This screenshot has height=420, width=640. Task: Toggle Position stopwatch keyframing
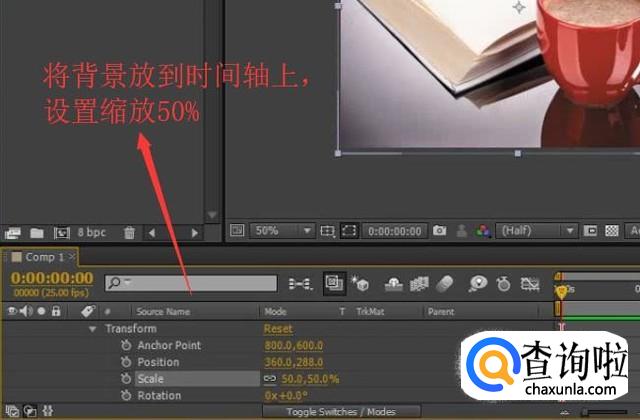click(126, 362)
